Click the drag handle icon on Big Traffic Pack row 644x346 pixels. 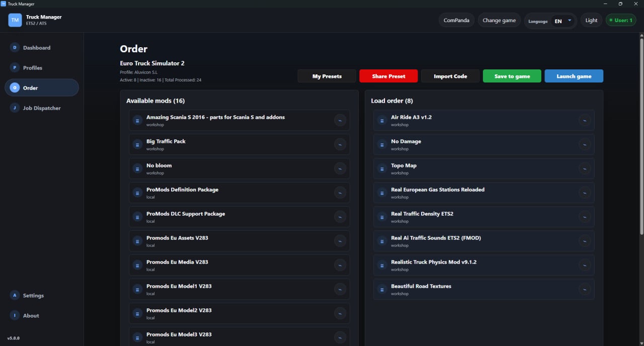click(x=137, y=144)
